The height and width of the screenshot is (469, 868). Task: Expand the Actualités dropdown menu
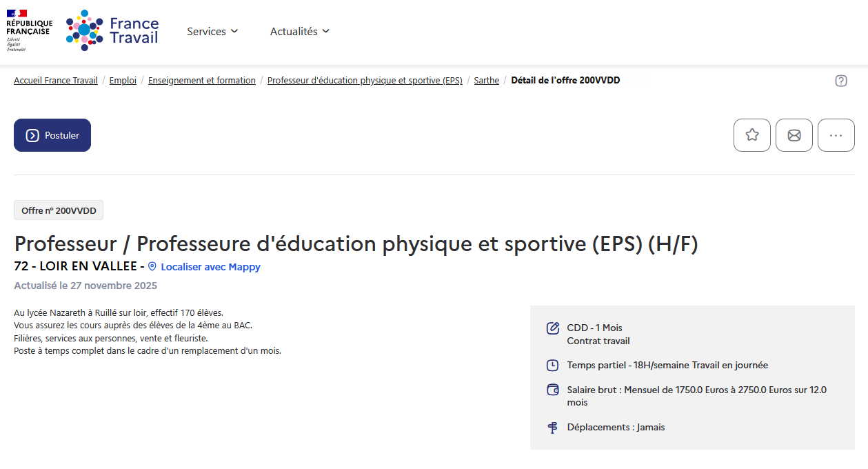point(300,32)
